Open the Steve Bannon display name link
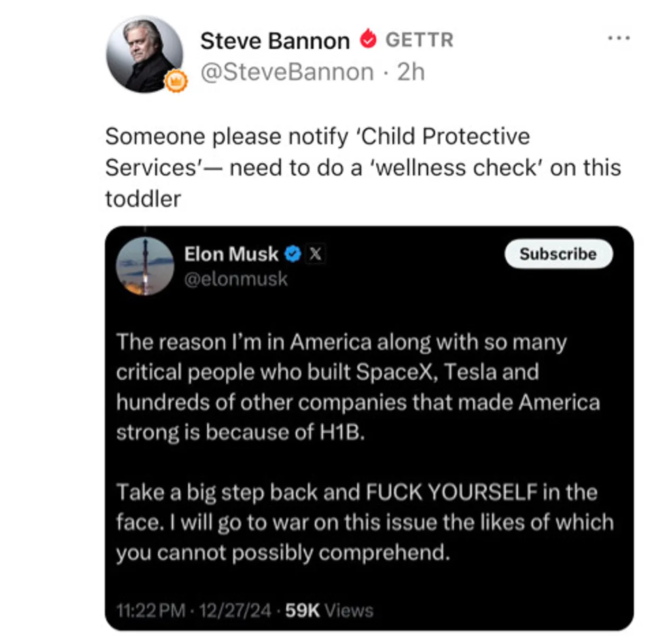This screenshot has width=671, height=644. [x=275, y=41]
